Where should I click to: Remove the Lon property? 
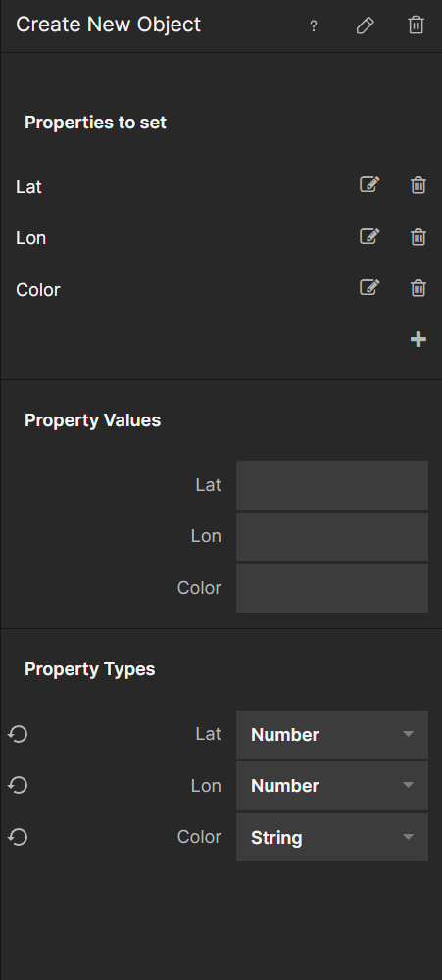click(x=418, y=236)
